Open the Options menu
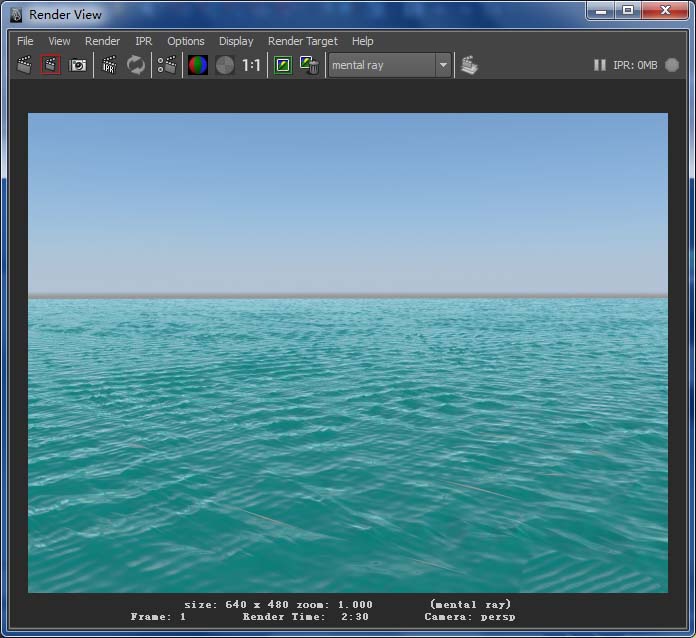 pos(186,41)
